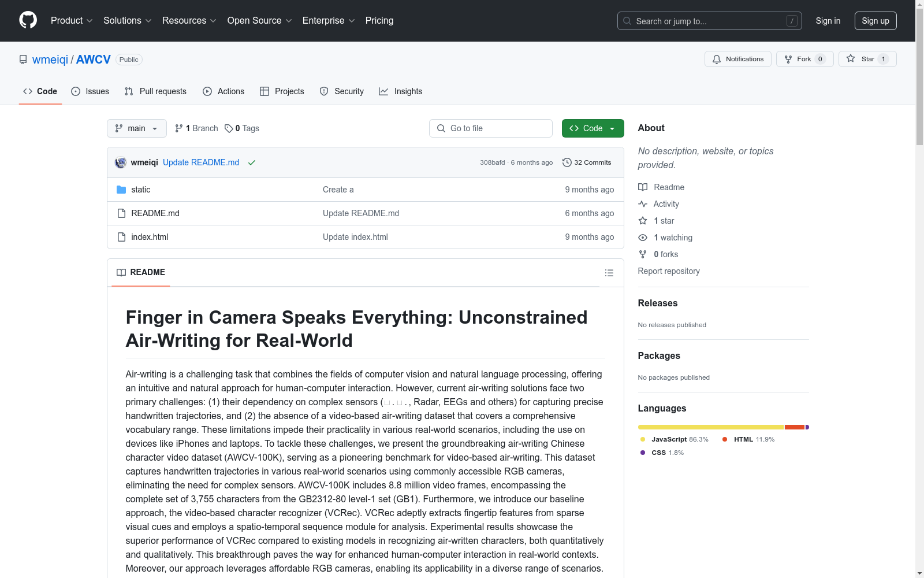924x578 pixels.
Task: View the 1 watching link
Action: click(x=665, y=238)
